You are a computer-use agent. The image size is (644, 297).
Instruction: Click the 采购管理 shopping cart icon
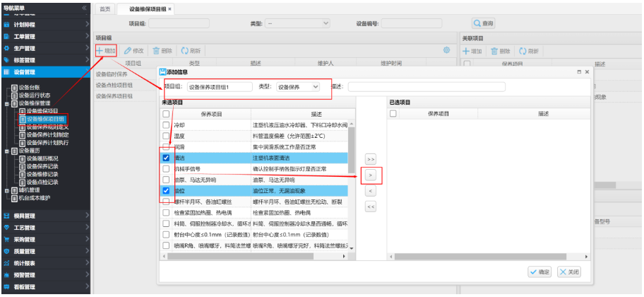pos(6,240)
